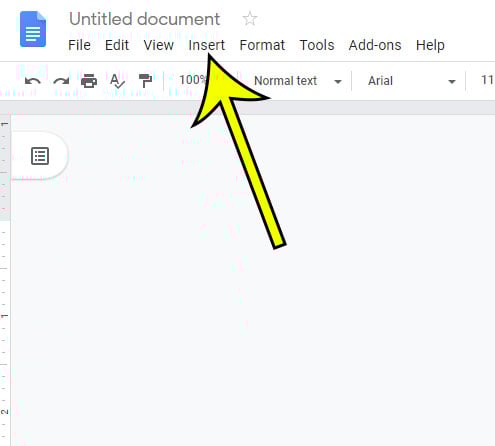
Task: Open the Format menu
Action: pos(262,45)
